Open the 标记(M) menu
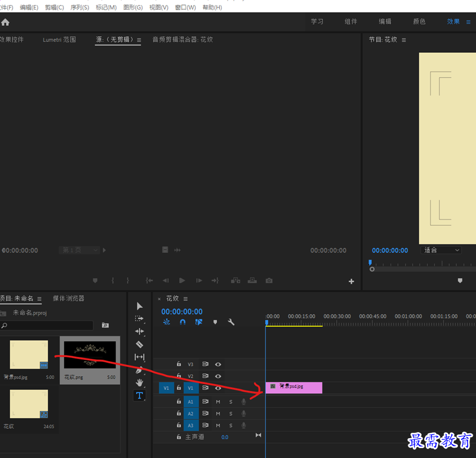476x458 pixels. tap(106, 7)
